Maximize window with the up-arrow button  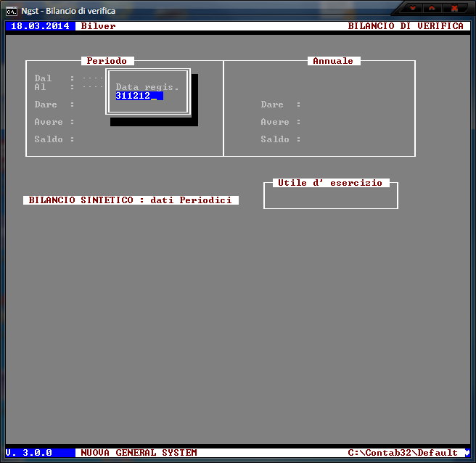433,9
